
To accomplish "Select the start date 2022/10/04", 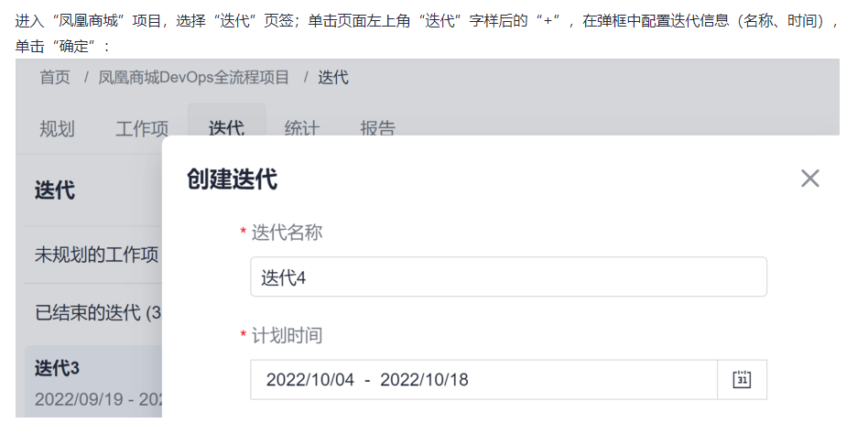I will click(309, 379).
